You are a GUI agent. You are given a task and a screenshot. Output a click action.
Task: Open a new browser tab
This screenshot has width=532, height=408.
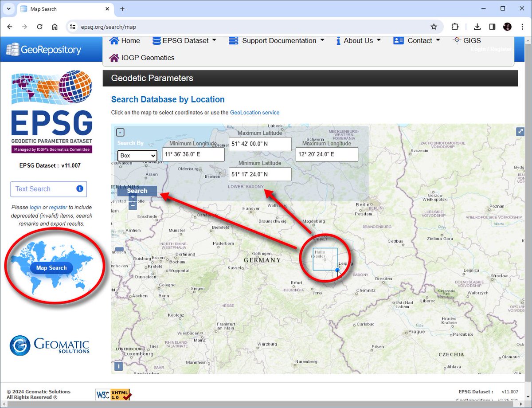122,8
